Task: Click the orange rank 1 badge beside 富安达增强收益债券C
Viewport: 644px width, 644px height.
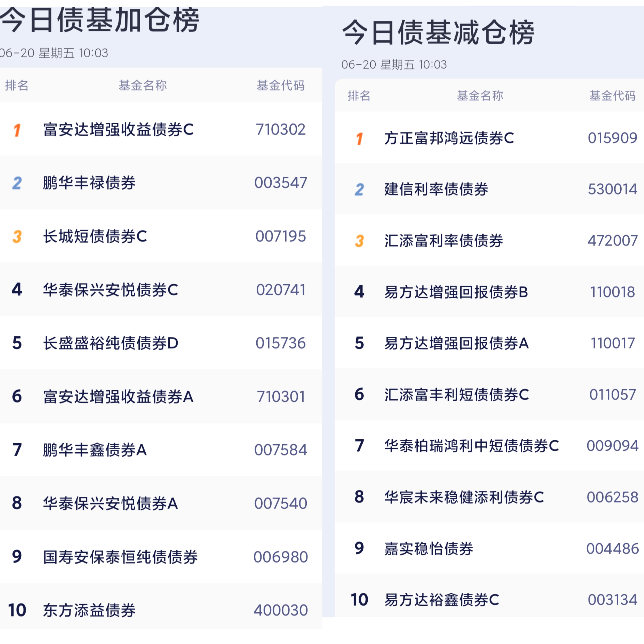Action: click(x=17, y=130)
